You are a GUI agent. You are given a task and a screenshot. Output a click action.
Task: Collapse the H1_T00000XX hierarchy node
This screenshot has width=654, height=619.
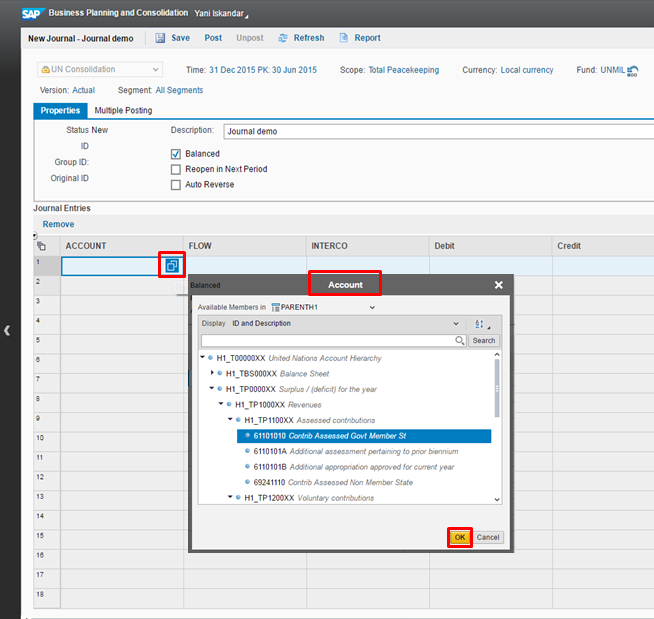pos(203,357)
